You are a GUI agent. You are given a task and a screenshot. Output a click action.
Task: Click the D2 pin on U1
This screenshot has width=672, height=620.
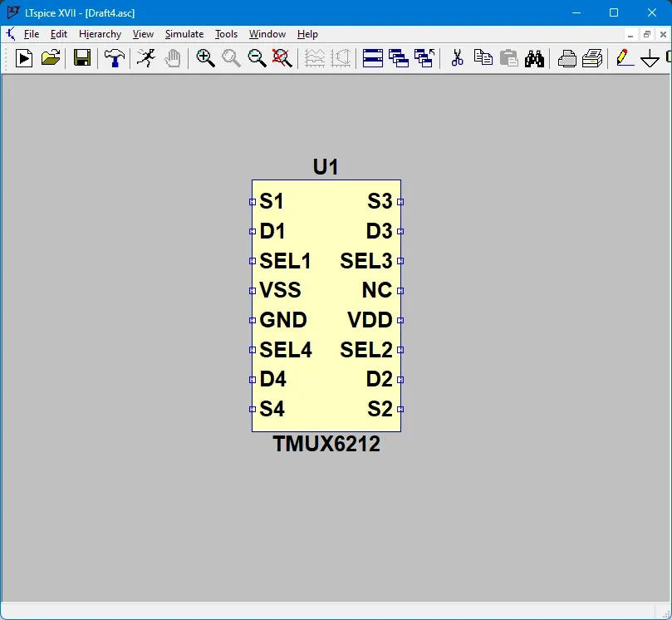(x=400, y=380)
